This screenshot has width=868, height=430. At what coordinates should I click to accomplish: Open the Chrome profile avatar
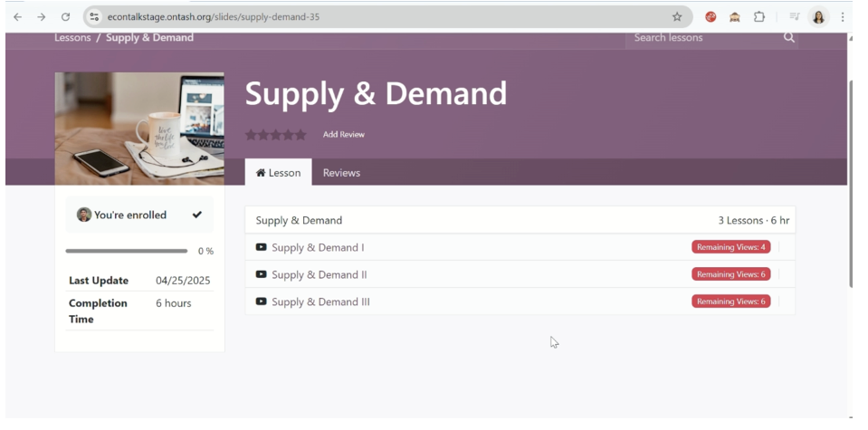tap(818, 16)
